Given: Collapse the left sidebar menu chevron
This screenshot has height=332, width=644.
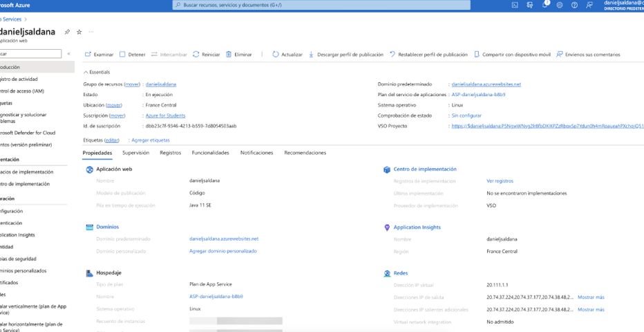Looking at the screenshot, I should 68,54.
